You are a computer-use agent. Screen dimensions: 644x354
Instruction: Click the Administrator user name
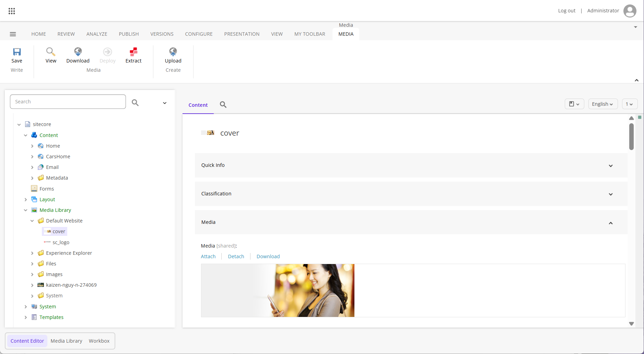point(603,11)
